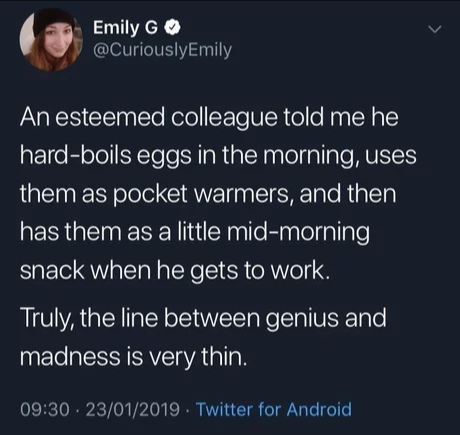Open Emily G's profile picture
This screenshot has width=460, height=435.
(x=51, y=39)
